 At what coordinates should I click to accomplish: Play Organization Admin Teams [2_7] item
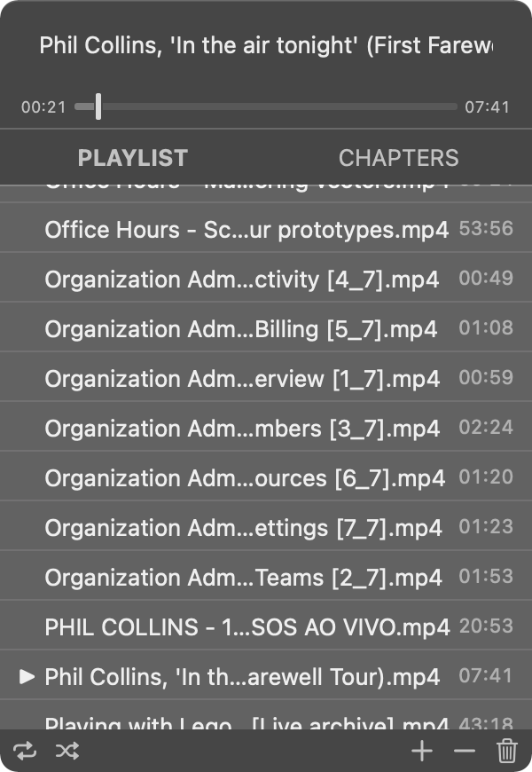243,577
